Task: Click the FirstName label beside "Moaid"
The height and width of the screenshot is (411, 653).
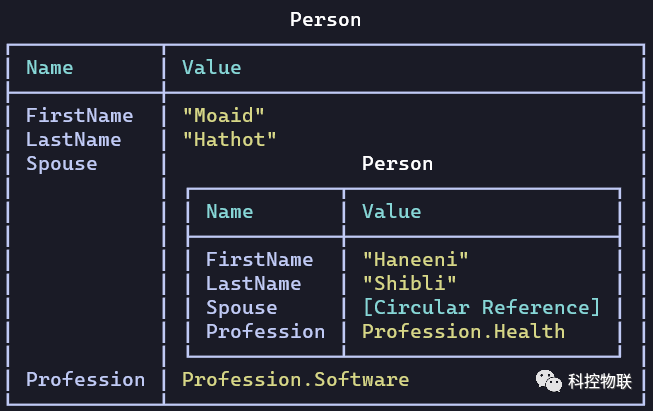Action: point(79,115)
